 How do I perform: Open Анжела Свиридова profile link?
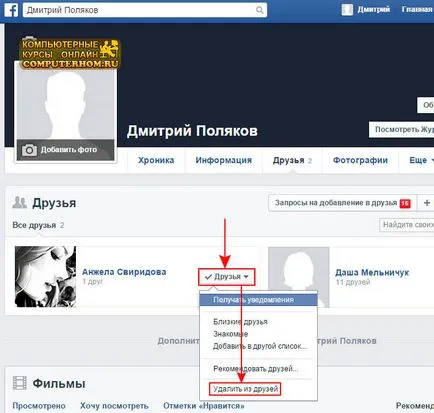pos(124,272)
